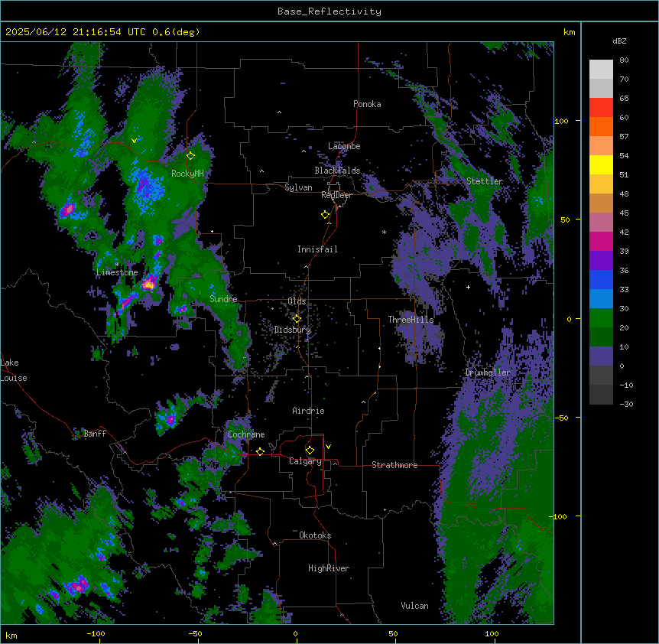Click the HighRiver town label
The height and width of the screenshot is (644, 659).
click(329, 568)
